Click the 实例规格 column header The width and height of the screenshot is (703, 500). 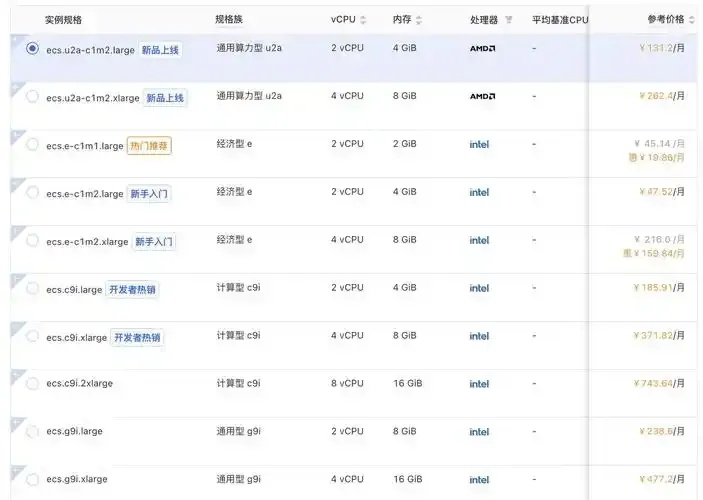tap(63, 20)
